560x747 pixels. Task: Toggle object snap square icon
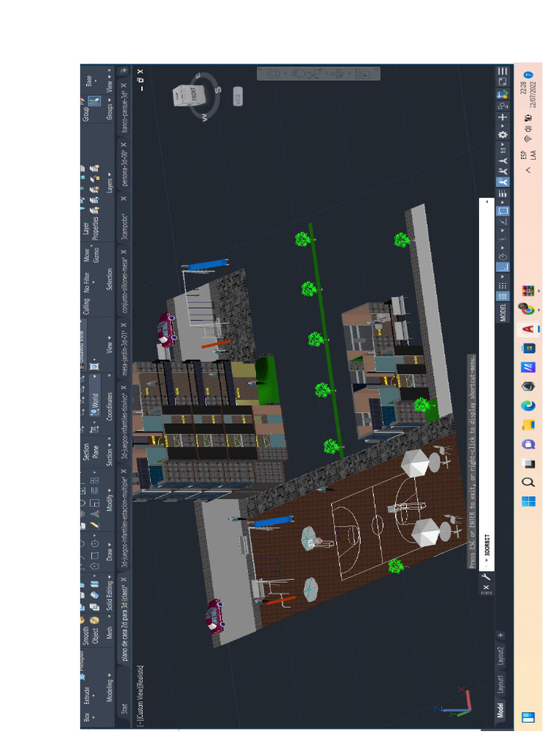click(503, 211)
